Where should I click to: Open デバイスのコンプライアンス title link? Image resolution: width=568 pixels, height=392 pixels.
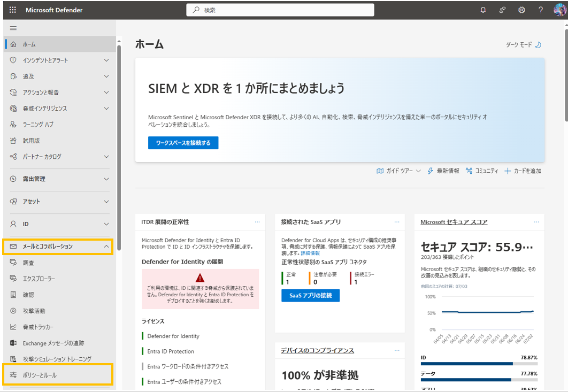pos(317,350)
